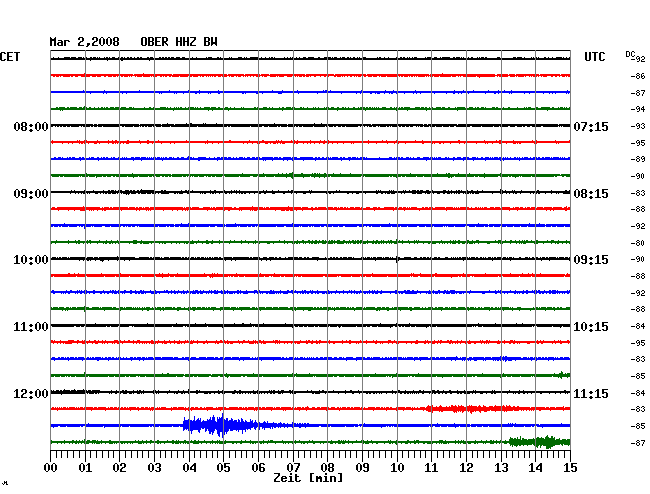Click the CET time zone label
Screen dimensions: 650x494
click(10, 57)
